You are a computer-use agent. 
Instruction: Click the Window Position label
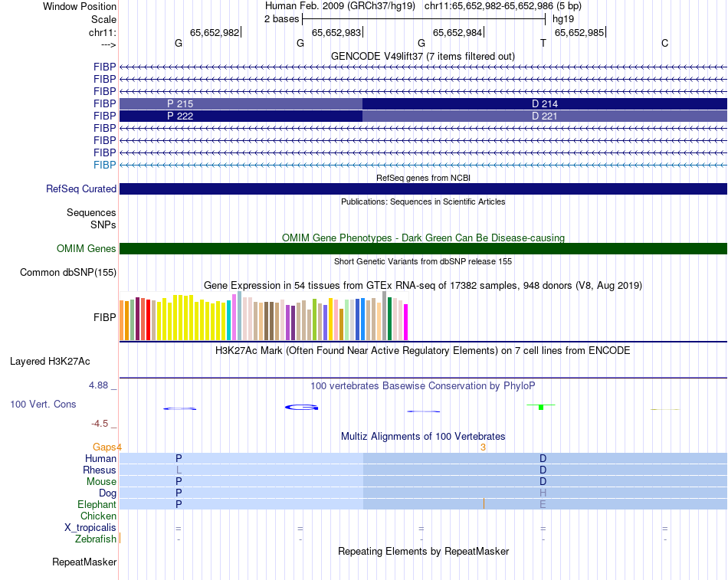coord(80,6)
